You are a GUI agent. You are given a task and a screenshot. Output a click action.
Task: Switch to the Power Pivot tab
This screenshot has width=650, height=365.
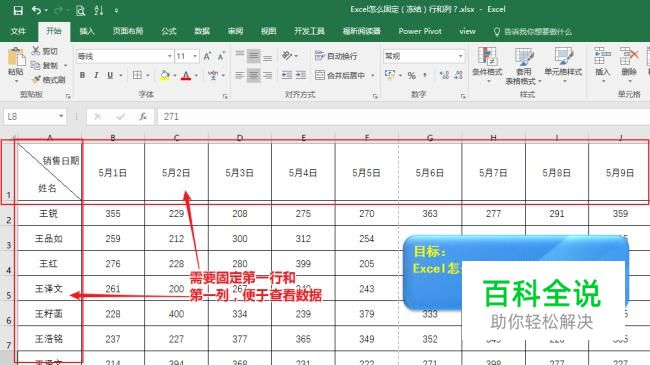tap(420, 31)
